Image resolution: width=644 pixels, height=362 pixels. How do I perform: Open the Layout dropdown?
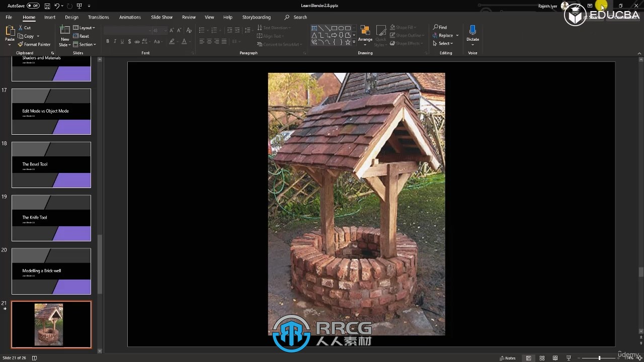(84, 28)
